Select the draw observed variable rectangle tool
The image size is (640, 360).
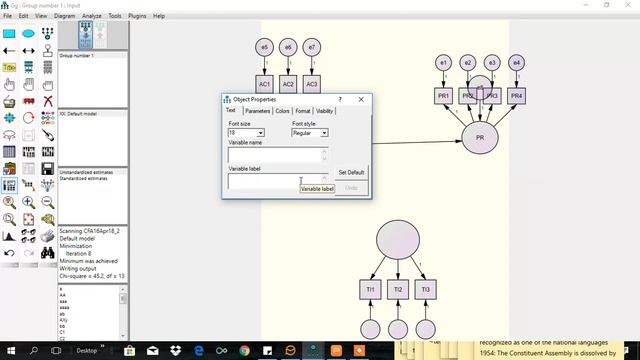click(x=9, y=33)
